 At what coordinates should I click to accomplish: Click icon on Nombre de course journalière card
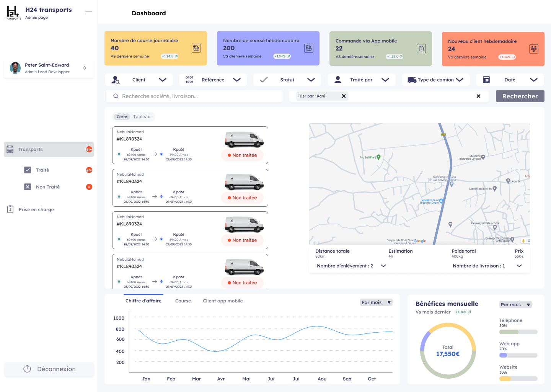tap(196, 48)
